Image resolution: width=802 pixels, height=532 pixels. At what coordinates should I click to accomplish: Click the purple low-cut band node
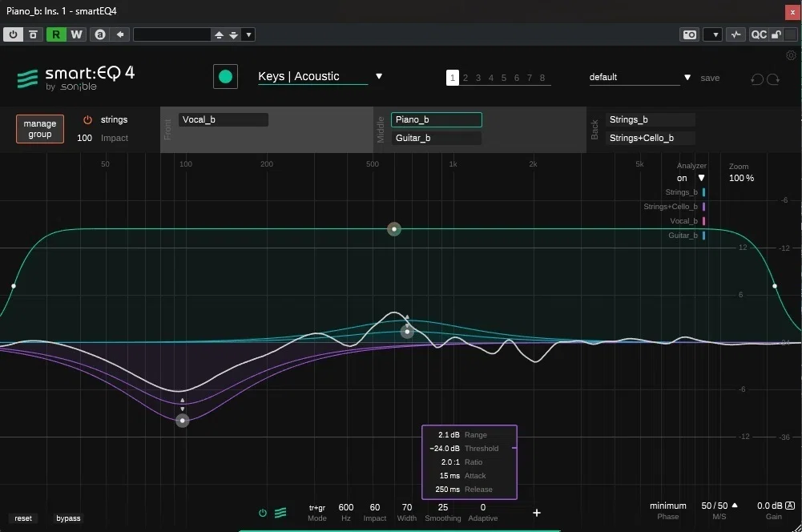[183, 421]
